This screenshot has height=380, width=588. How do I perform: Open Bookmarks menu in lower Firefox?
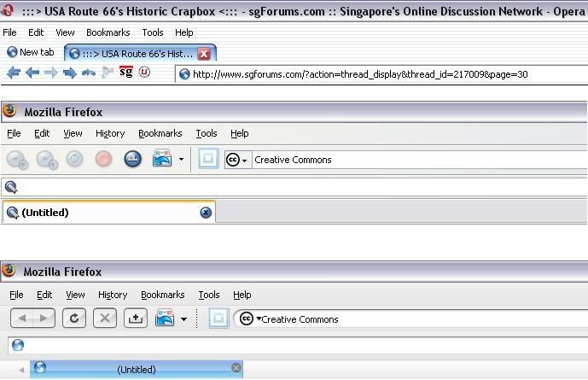(x=163, y=295)
